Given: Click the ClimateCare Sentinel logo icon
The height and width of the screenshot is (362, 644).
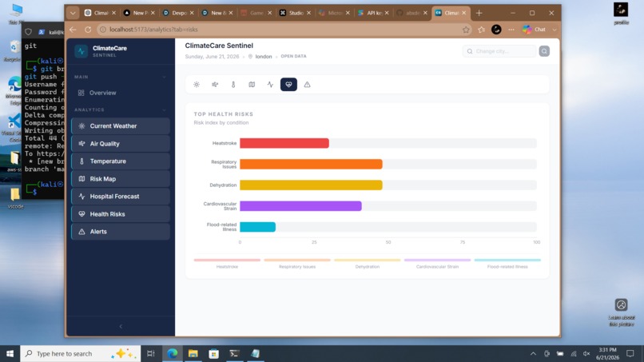Looking at the screenshot, I should (x=81, y=51).
